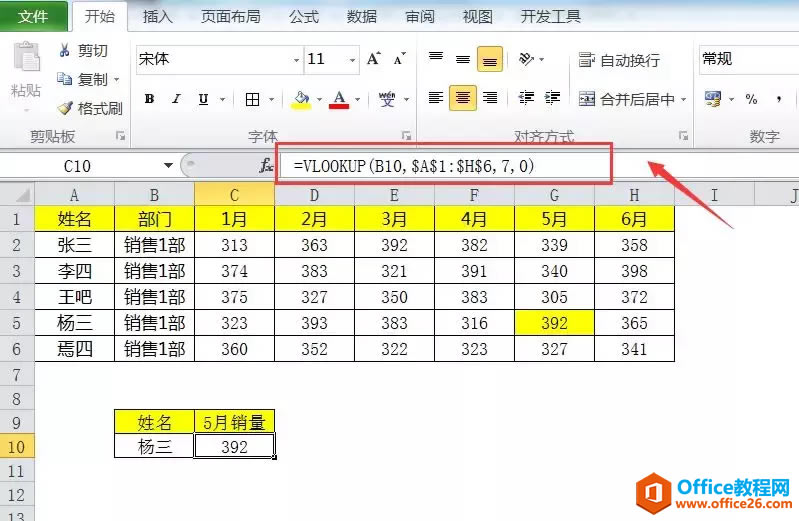The width and height of the screenshot is (799, 521).
Task: Open alignment (对齐方式) dialog launcher
Action: click(x=683, y=136)
